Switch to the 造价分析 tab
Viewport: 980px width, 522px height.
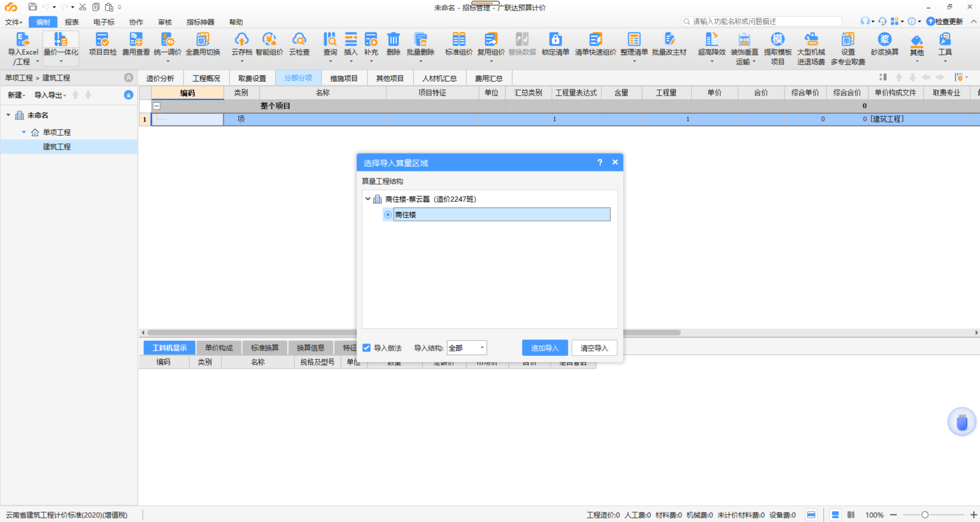(x=160, y=78)
